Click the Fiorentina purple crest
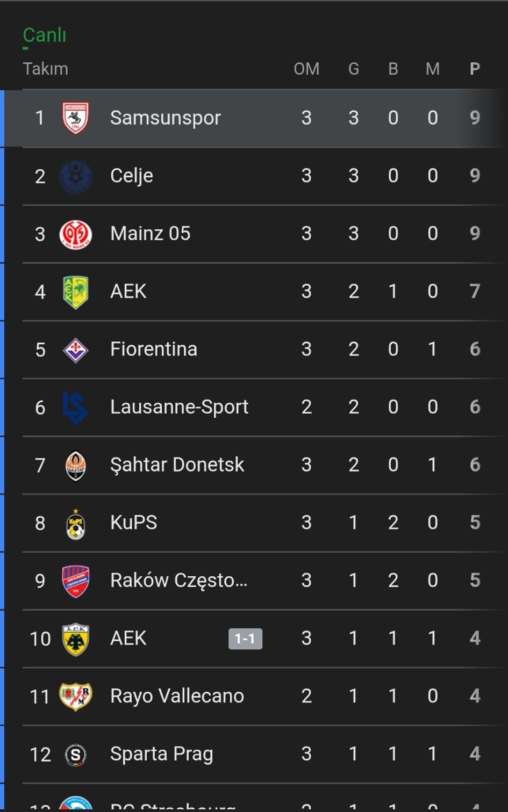This screenshot has height=812, width=508. coord(75,350)
